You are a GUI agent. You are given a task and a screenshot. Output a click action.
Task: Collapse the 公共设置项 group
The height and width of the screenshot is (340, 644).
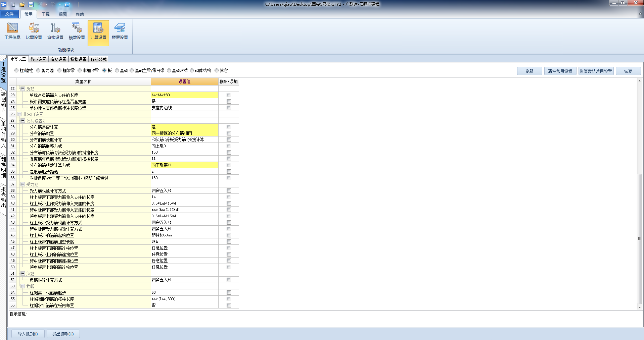pyautogui.click(x=23, y=120)
